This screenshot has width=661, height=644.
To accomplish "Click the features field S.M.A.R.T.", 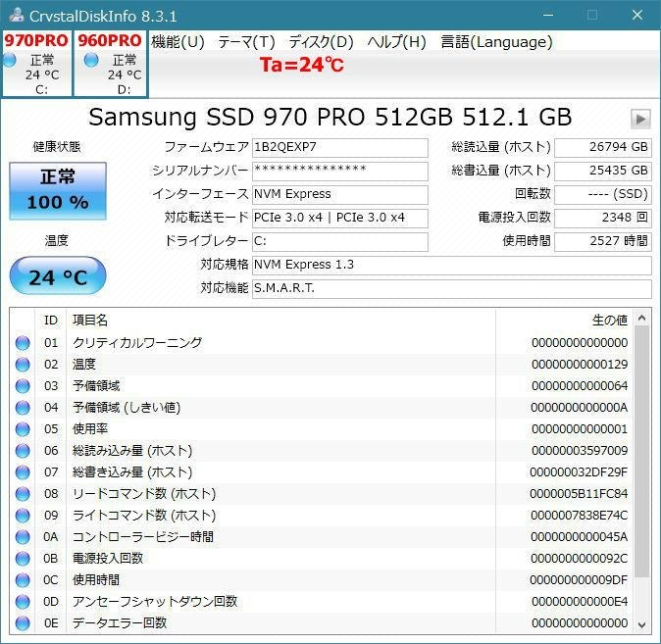I will [x=451, y=289].
